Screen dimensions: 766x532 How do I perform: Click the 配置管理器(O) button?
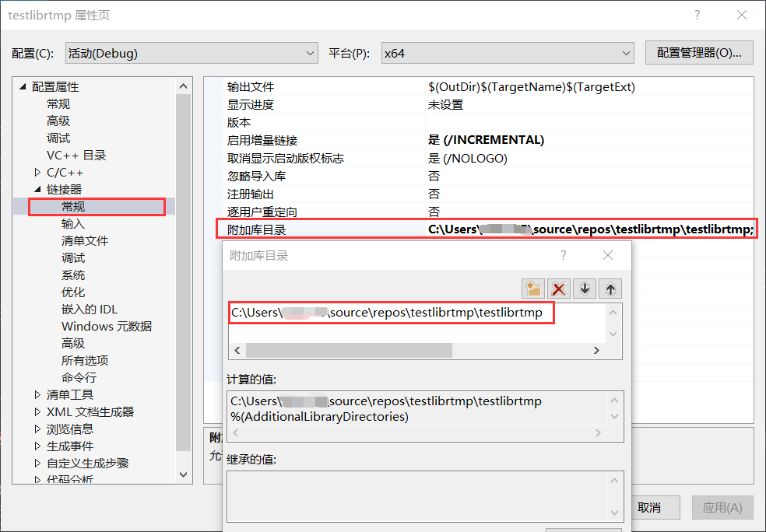click(x=700, y=52)
